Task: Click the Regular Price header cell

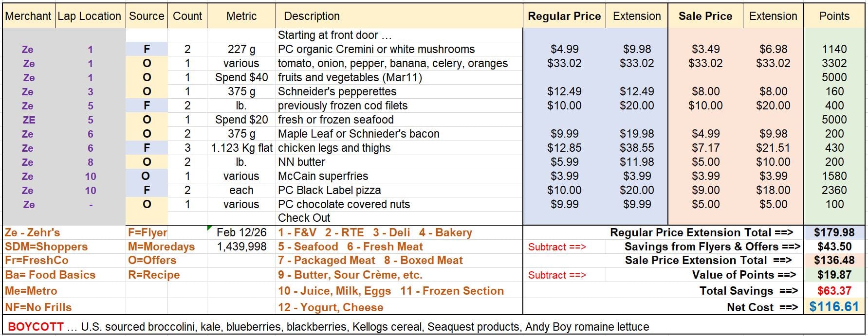Action: tap(564, 16)
